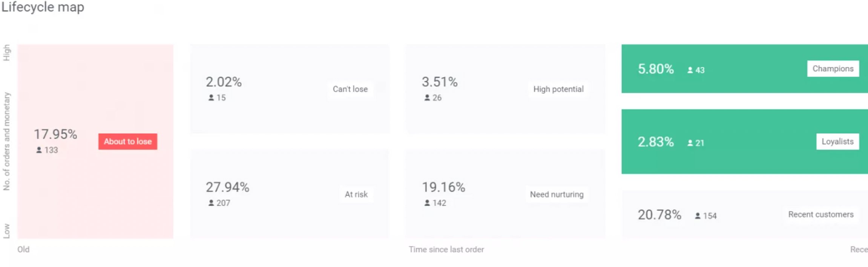Click the 17.95% About to lose percentage
The image size is (868, 267).
point(55,134)
